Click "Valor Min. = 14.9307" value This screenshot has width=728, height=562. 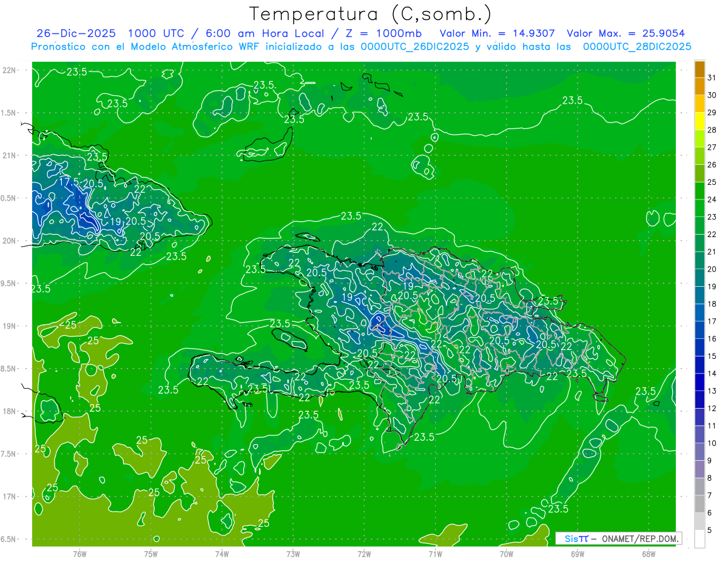[x=497, y=33]
